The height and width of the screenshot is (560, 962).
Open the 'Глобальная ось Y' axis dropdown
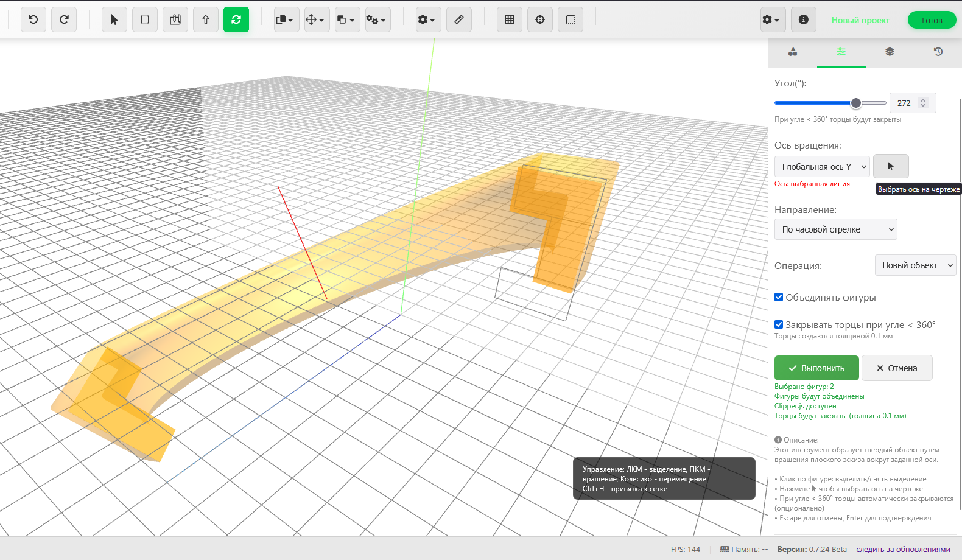821,167
